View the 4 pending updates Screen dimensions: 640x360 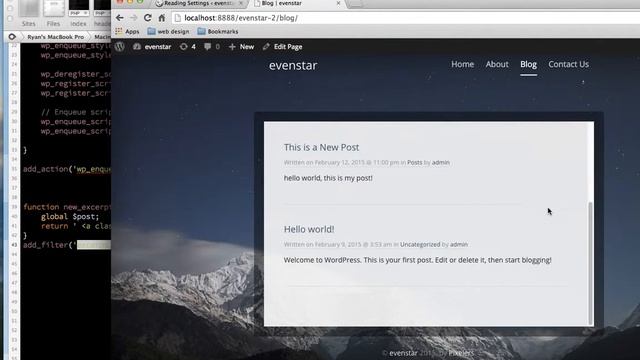tap(188, 47)
